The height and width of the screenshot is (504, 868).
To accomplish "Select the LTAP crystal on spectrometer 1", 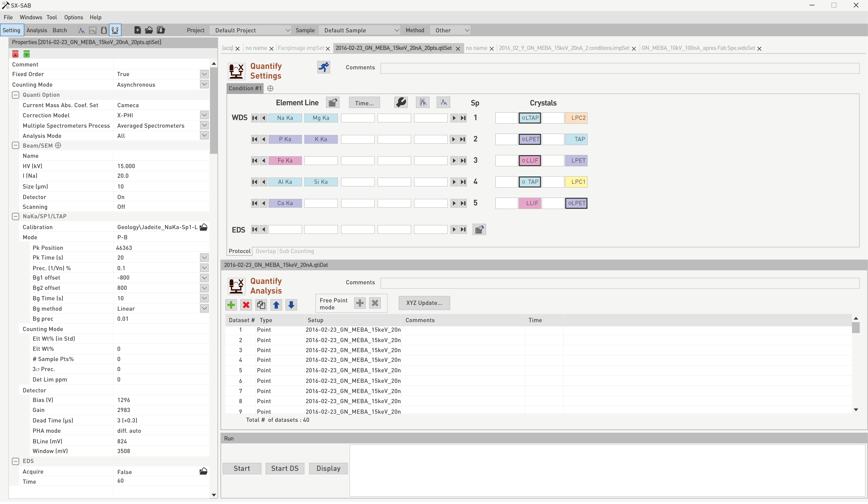I will pyautogui.click(x=530, y=118).
